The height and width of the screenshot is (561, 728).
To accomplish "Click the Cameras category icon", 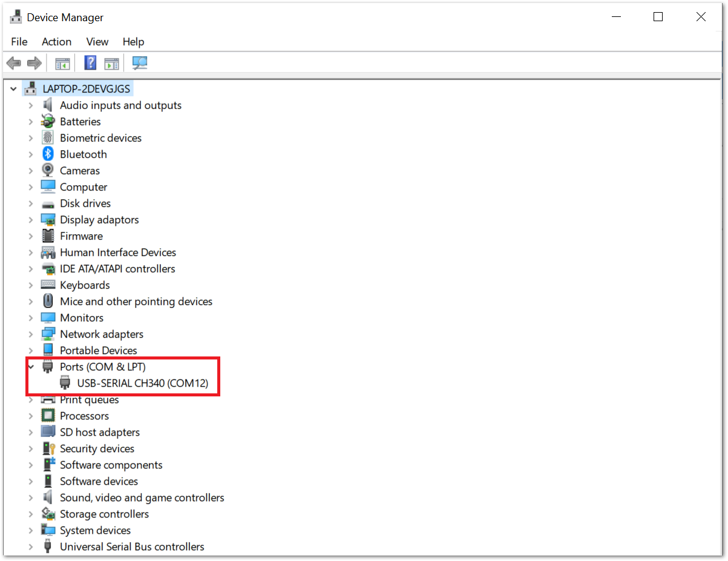I will click(48, 171).
